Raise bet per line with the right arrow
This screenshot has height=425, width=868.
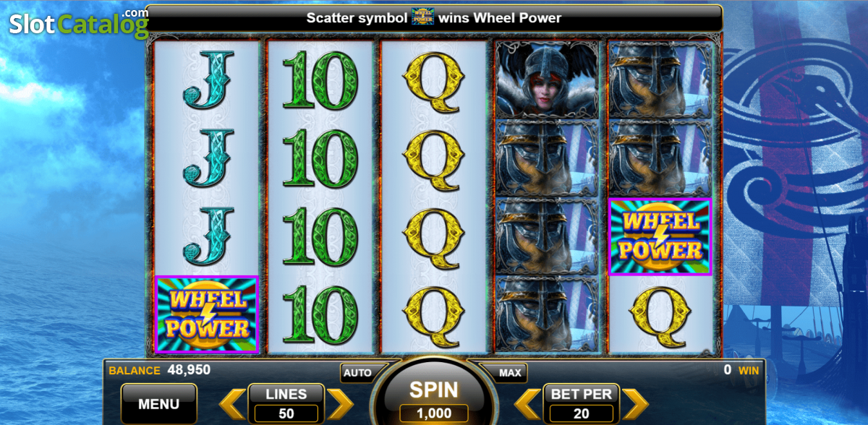click(635, 404)
